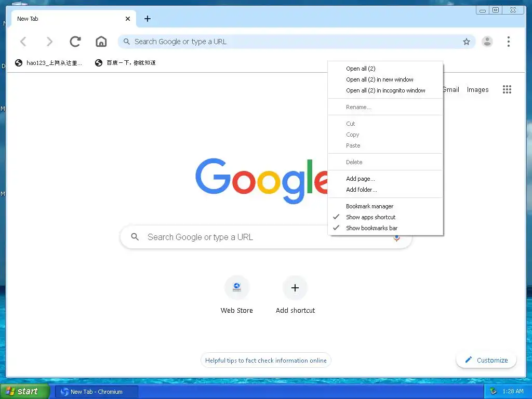Screen dimensions: 532x399
Task: Open the Images link
Action: coord(478,89)
